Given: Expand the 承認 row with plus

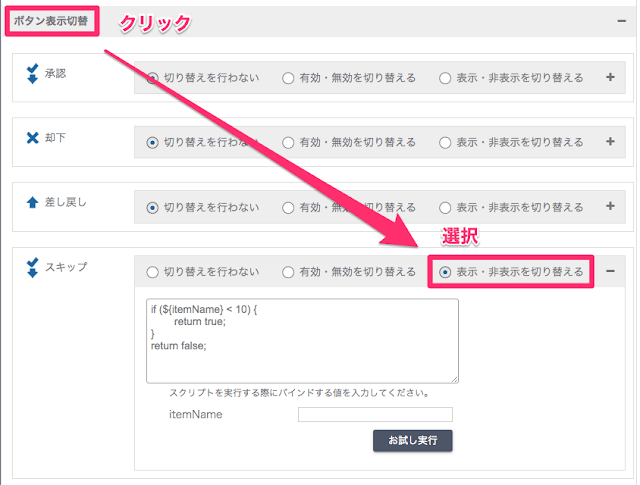Looking at the screenshot, I should [610, 77].
